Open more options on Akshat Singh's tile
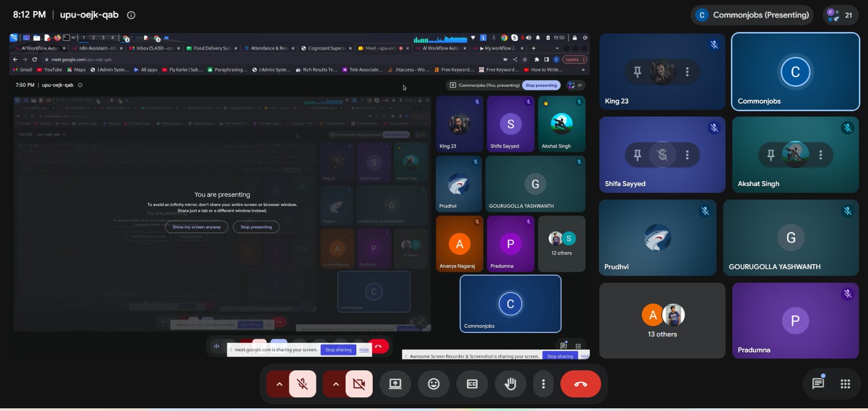The width and height of the screenshot is (868, 411). click(x=821, y=155)
